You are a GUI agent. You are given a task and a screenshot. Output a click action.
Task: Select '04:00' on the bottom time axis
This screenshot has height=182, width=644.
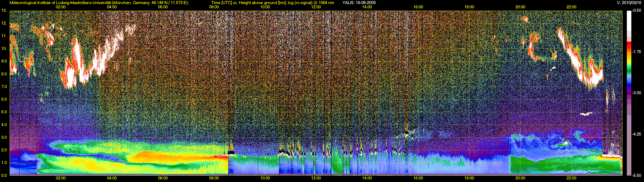112,178
